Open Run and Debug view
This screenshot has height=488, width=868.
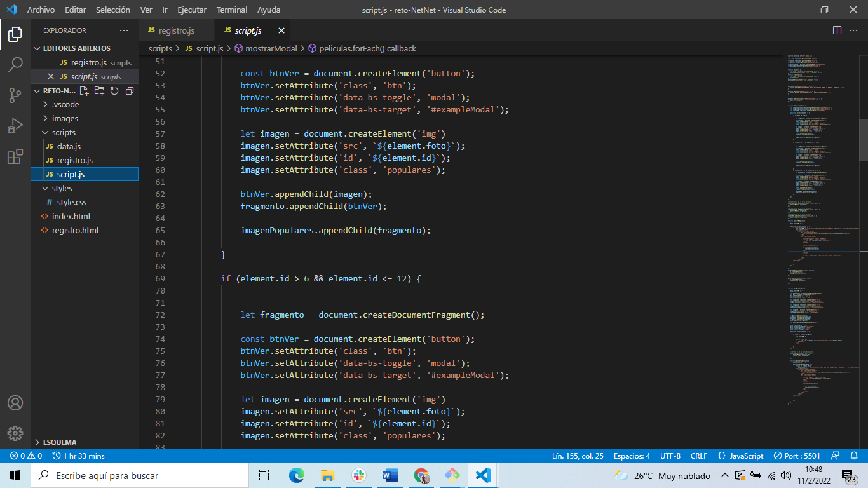coord(15,126)
